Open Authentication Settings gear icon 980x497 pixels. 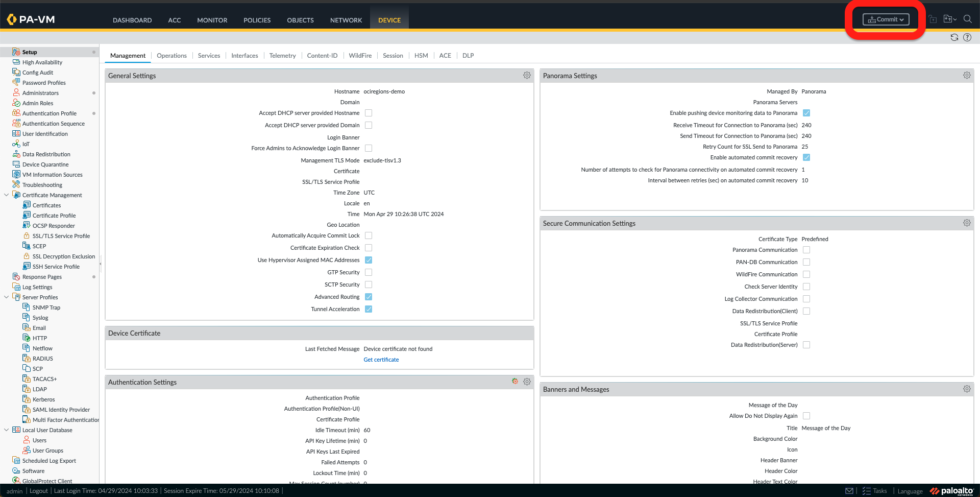pos(527,382)
